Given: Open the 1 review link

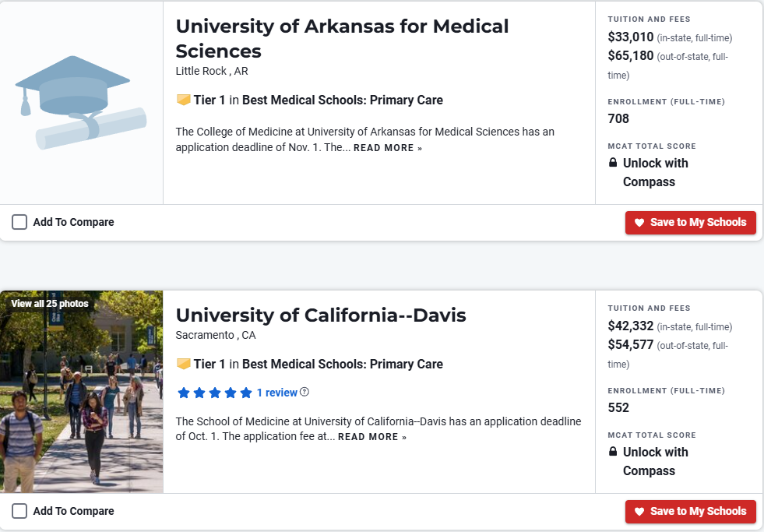Looking at the screenshot, I should [x=277, y=393].
